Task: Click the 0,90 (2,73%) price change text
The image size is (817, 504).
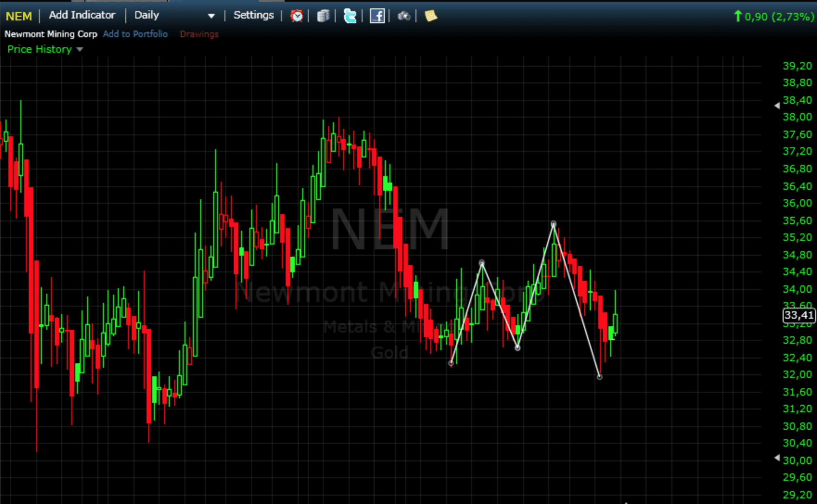Action: 779,17
